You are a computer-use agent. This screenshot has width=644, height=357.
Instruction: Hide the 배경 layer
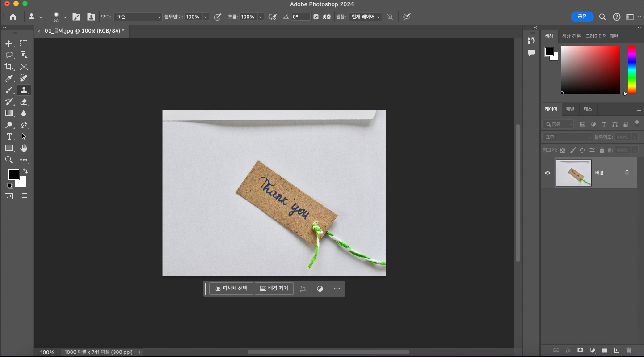point(547,173)
